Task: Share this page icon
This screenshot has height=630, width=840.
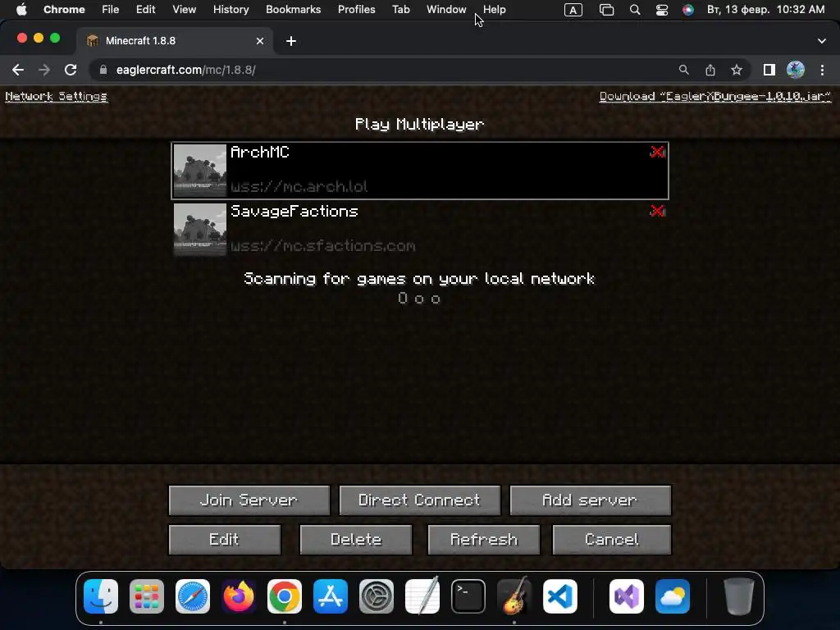Action: click(710, 70)
